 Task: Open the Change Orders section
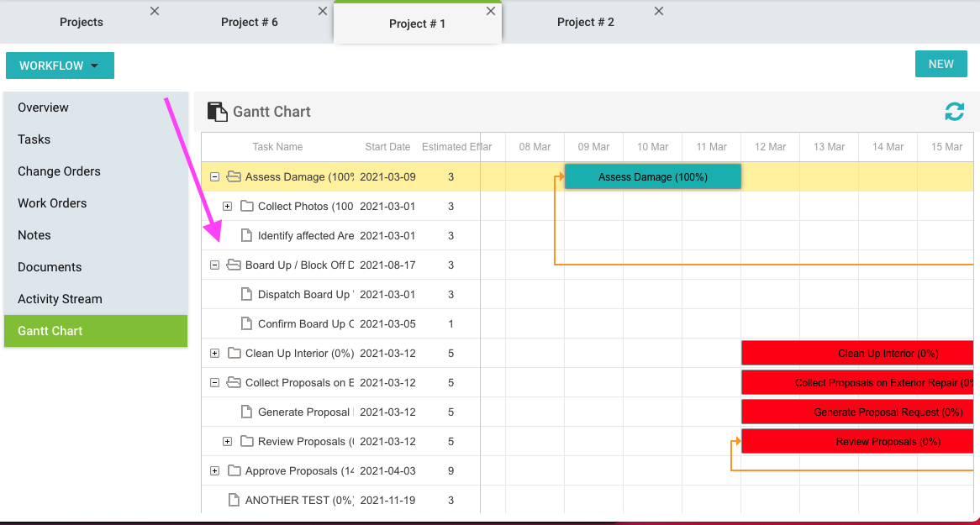point(59,171)
